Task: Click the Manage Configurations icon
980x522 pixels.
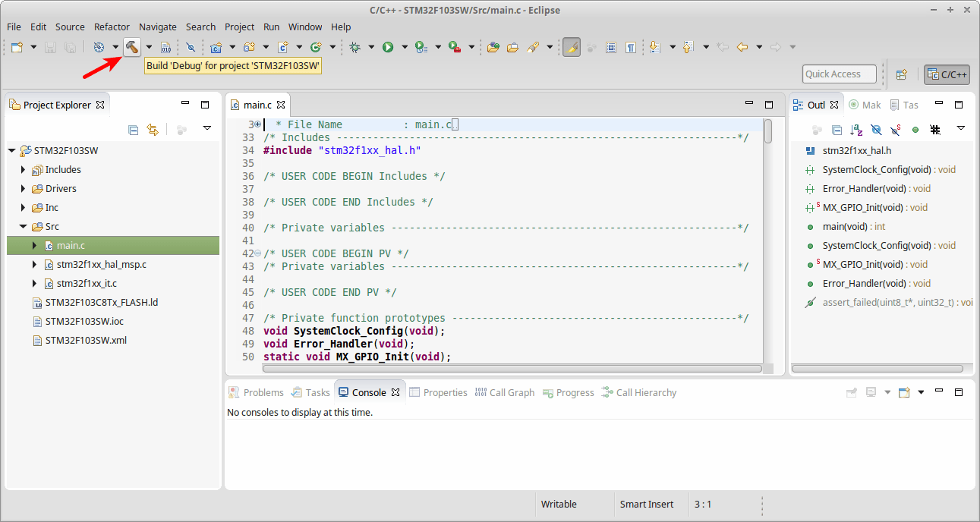Action: (x=99, y=47)
